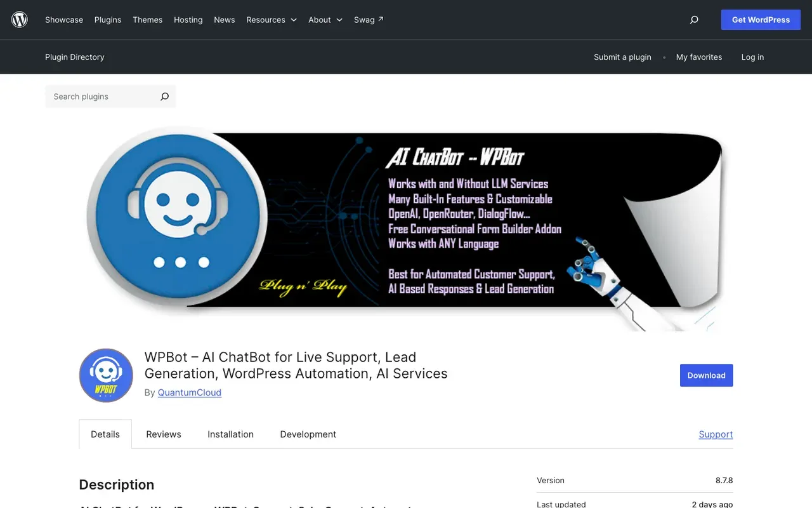Click the Last updated label
Image resolution: width=812 pixels, height=508 pixels.
(561, 504)
